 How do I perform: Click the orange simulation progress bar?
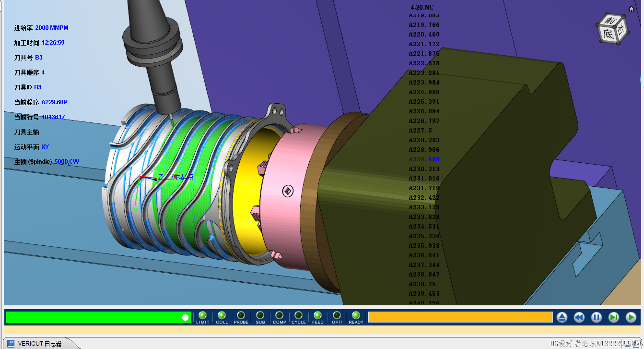(460, 317)
